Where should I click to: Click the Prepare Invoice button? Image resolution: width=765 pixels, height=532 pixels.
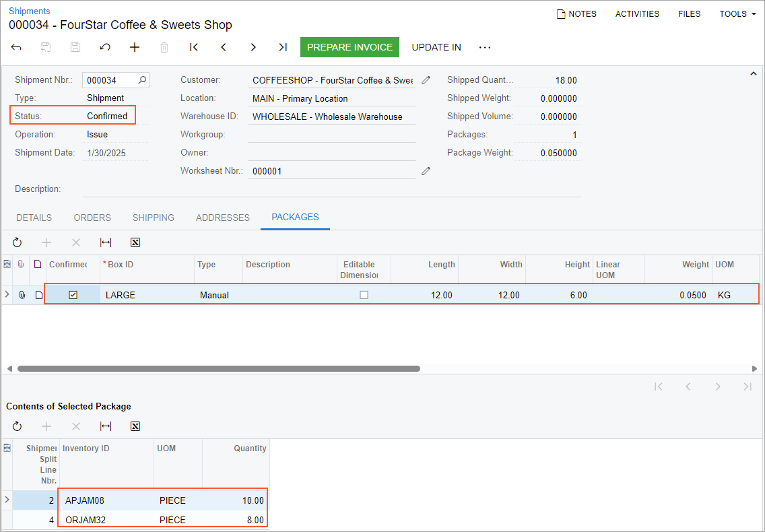coord(350,47)
